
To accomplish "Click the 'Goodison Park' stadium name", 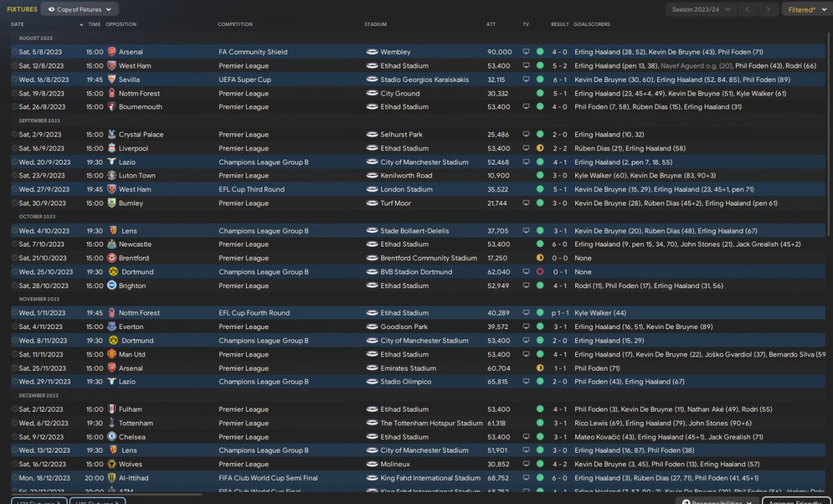I will pyautogui.click(x=404, y=327).
